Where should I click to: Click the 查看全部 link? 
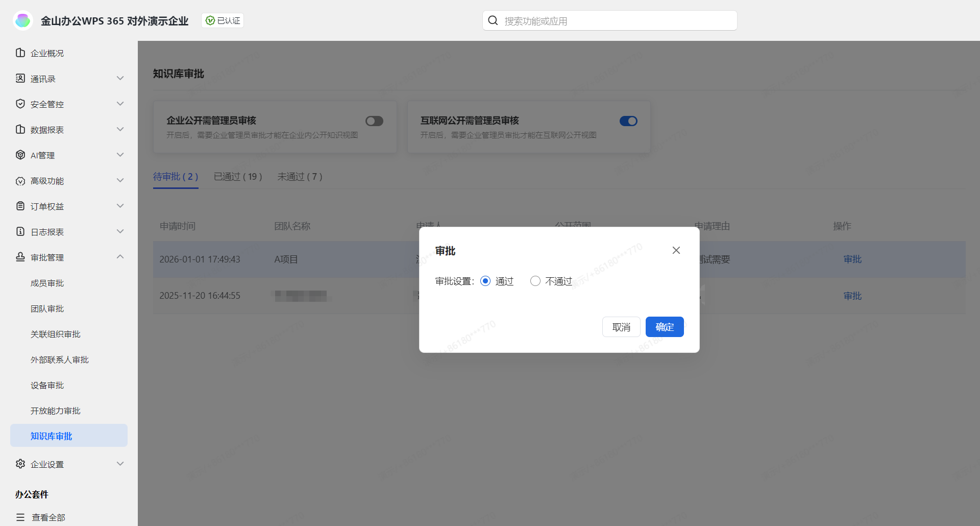click(48, 517)
